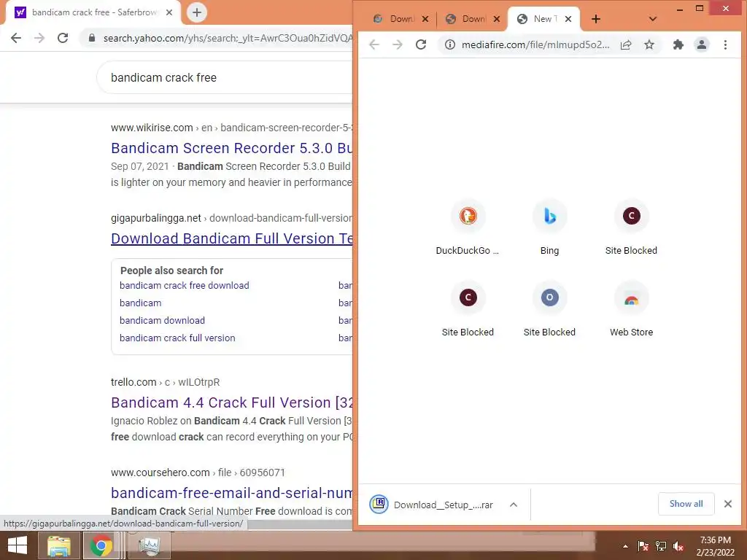Show hidden system tray icons

625,546
